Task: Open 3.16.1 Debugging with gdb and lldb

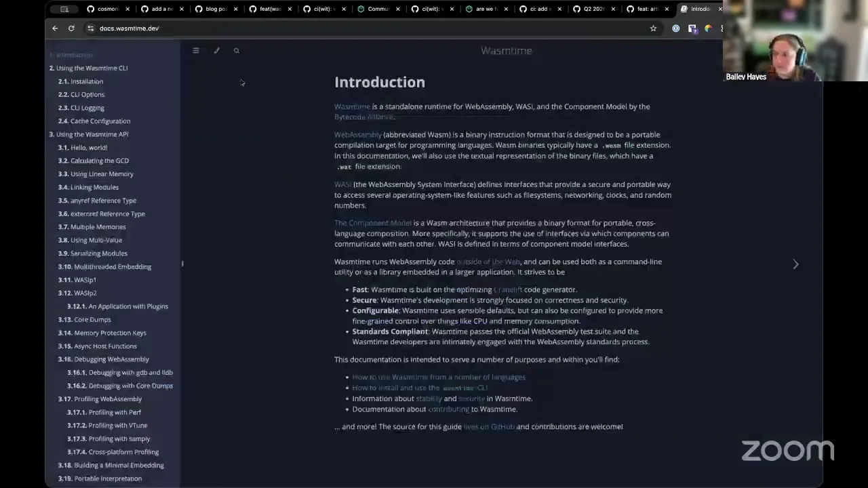Action: click(x=120, y=372)
